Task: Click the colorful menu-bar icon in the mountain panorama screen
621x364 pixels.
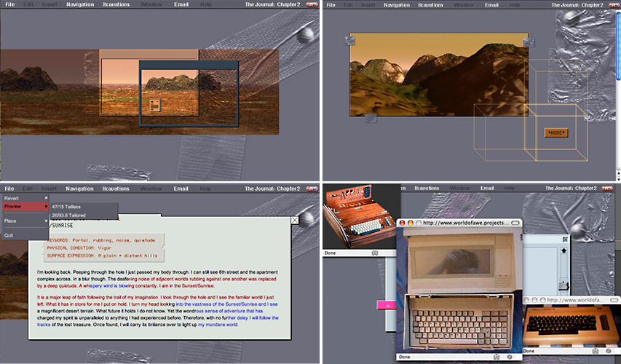Action: [614, 5]
